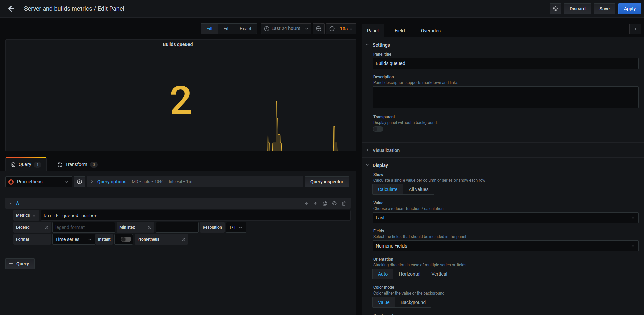Open Numeric Fields dropdown
Screen dimensions: 644x315
click(x=505, y=246)
